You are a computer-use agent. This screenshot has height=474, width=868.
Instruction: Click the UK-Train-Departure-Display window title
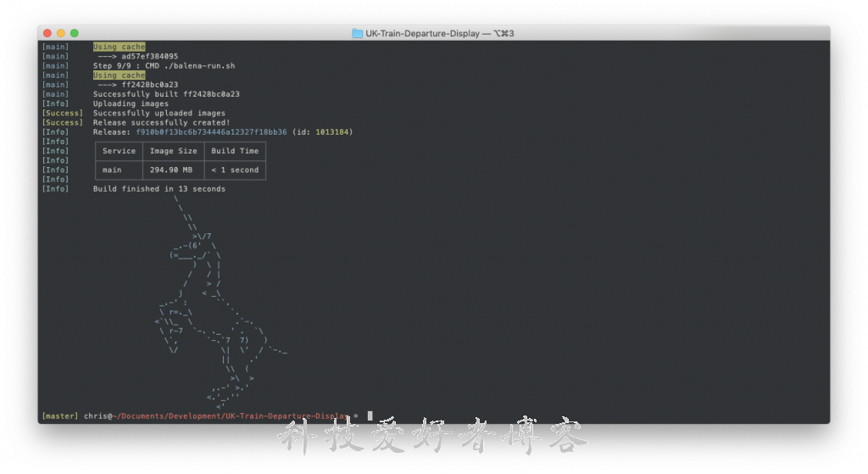coord(440,33)
